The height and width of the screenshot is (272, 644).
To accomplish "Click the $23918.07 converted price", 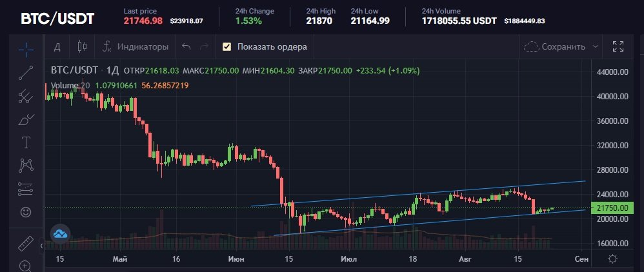I will pyautogui.click(x=186, y=21).
